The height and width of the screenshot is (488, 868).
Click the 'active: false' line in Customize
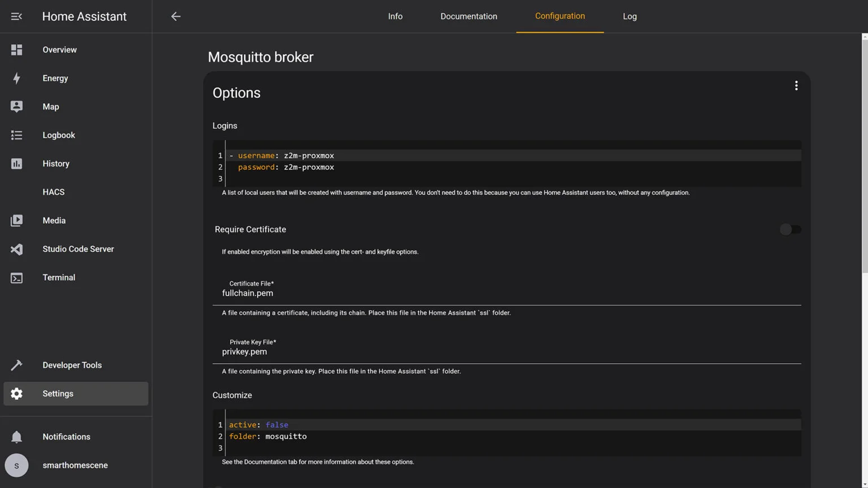pos(513,425)
